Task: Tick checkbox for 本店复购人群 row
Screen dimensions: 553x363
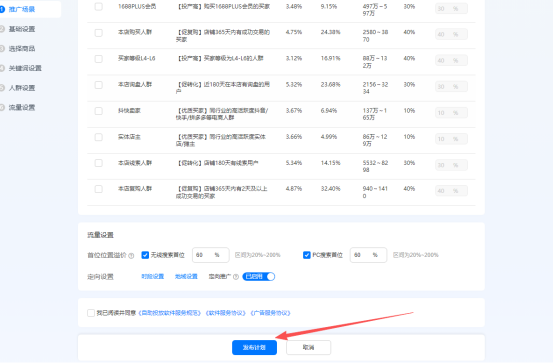Action: (99, 189)
